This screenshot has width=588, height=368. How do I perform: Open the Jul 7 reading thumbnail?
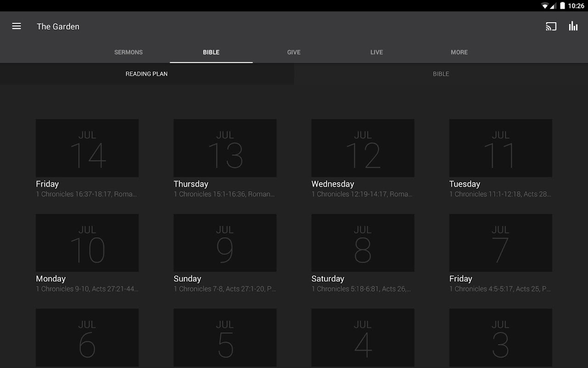pyautogui.click(x=501, y=243)
